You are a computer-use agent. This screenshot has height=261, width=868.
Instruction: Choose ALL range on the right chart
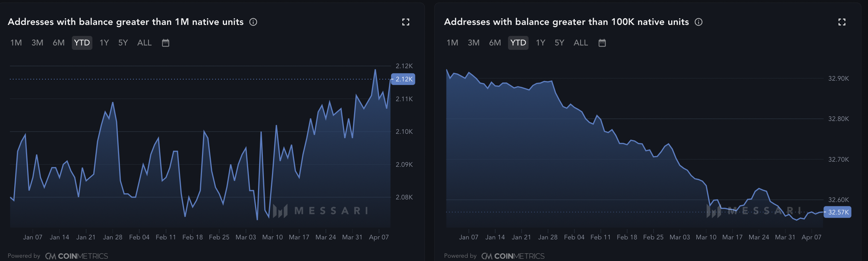pyautogui.click(x=581, y=43)
